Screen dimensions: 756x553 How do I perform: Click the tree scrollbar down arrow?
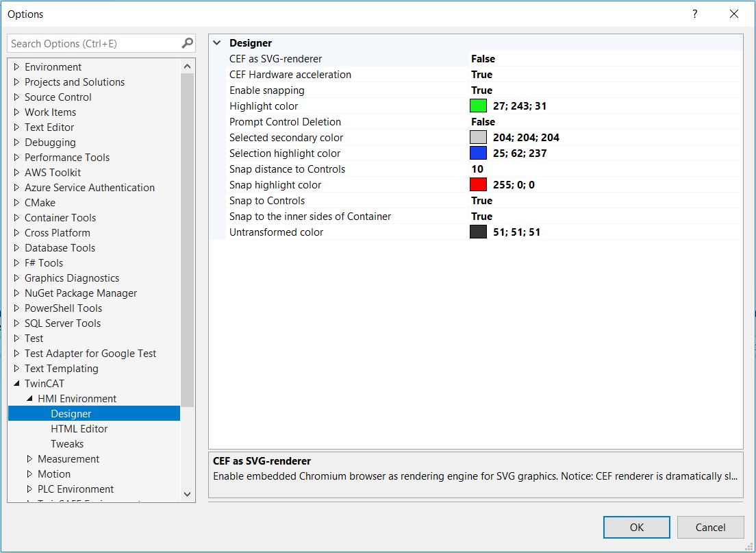[188, 494]
